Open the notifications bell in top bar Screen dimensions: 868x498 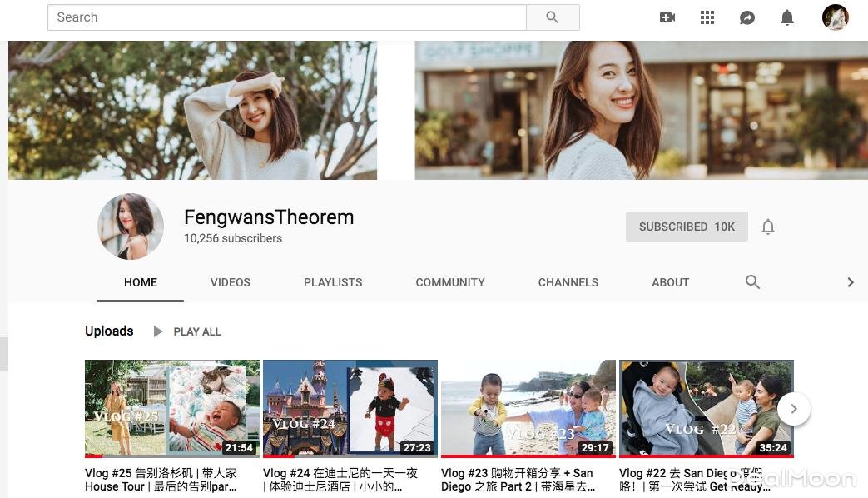[787, 17]
